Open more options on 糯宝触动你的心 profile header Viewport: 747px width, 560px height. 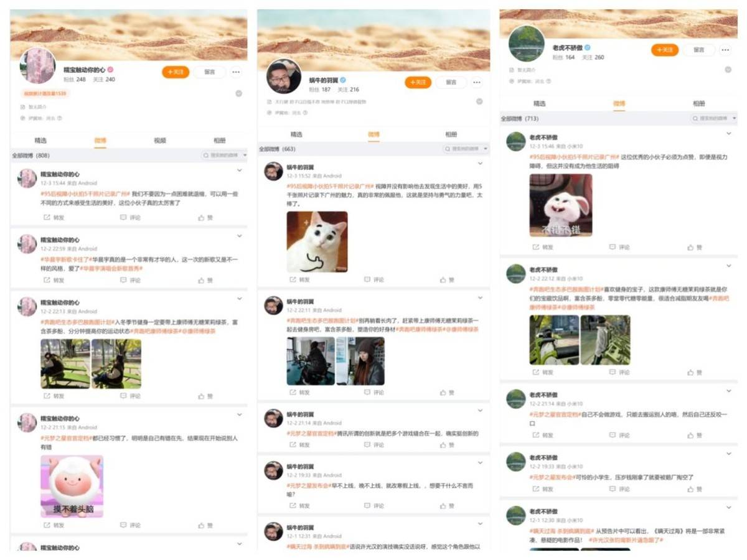click(236, 72)
